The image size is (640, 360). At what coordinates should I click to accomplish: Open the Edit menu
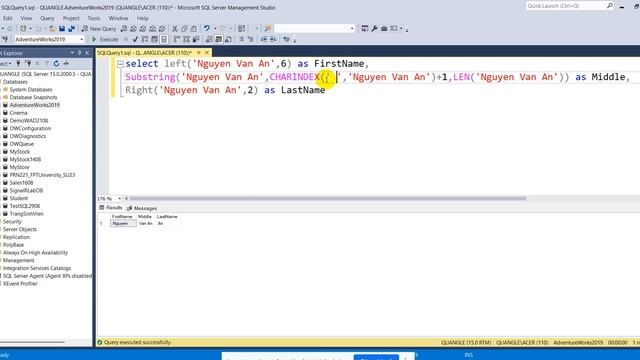click(7, 18)
